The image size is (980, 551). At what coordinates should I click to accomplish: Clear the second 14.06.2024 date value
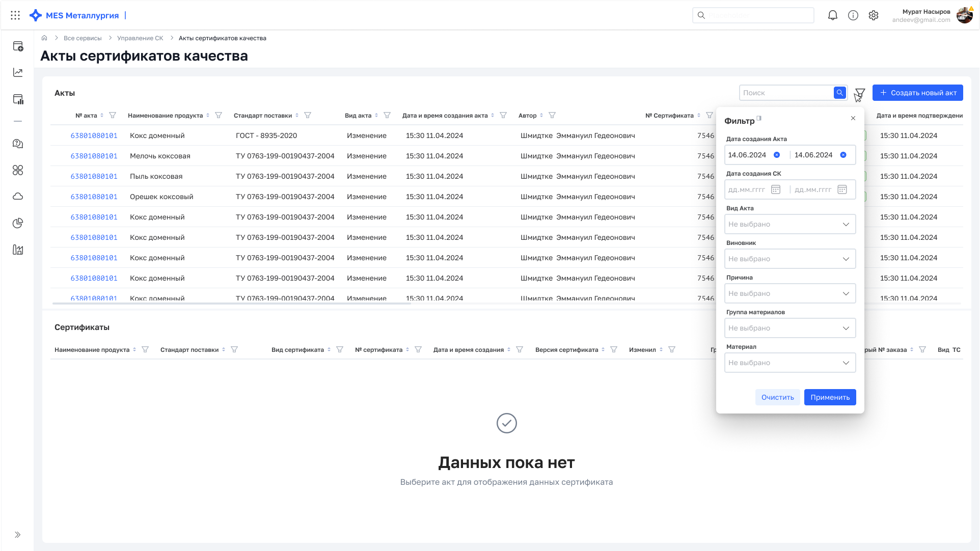pos(843,155)
